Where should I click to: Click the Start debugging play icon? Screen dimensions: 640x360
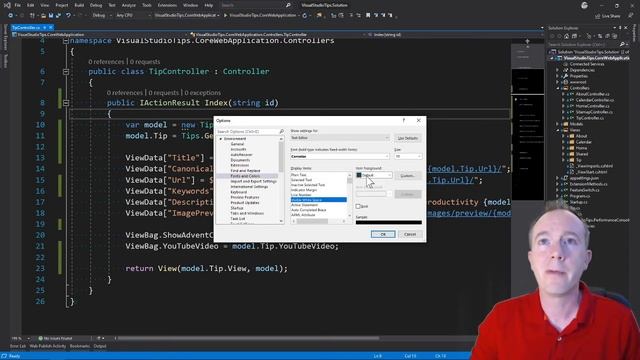point(225,16)
